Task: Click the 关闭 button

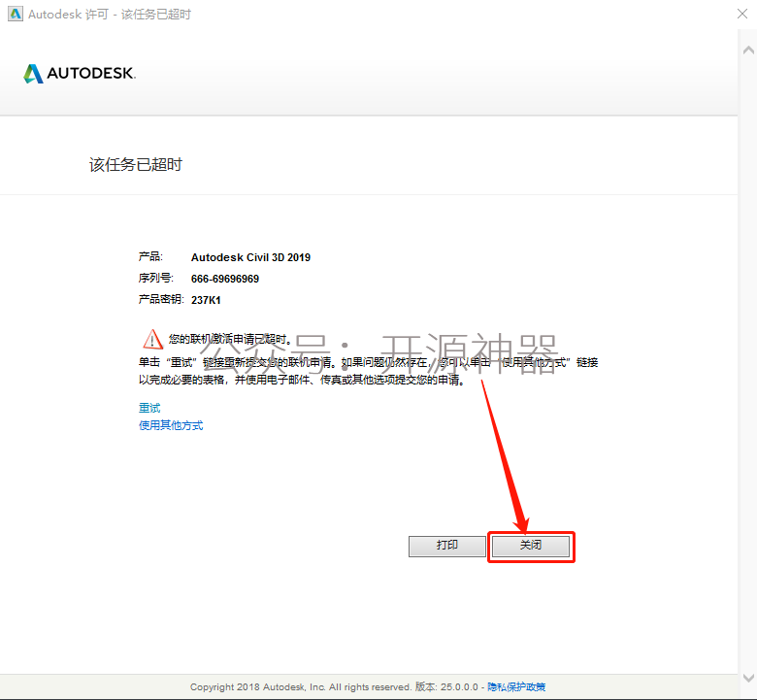Action: (x=531, y=546)
